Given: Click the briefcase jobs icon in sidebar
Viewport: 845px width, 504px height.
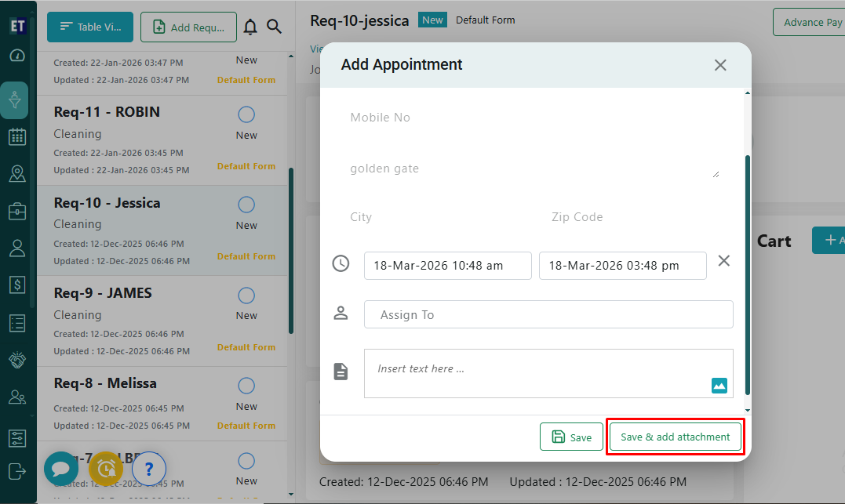Looking at the screenshot, I should point(17,211).
